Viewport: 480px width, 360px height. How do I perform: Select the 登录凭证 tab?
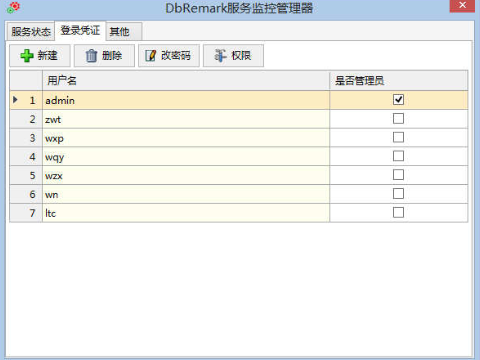pyautogui.click(x=80, y=31)
